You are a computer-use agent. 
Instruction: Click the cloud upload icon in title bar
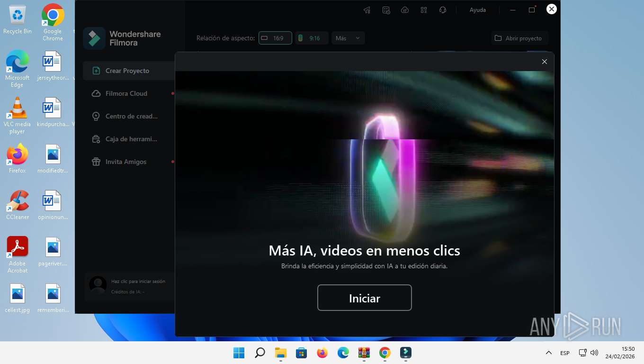pos(405,10)
